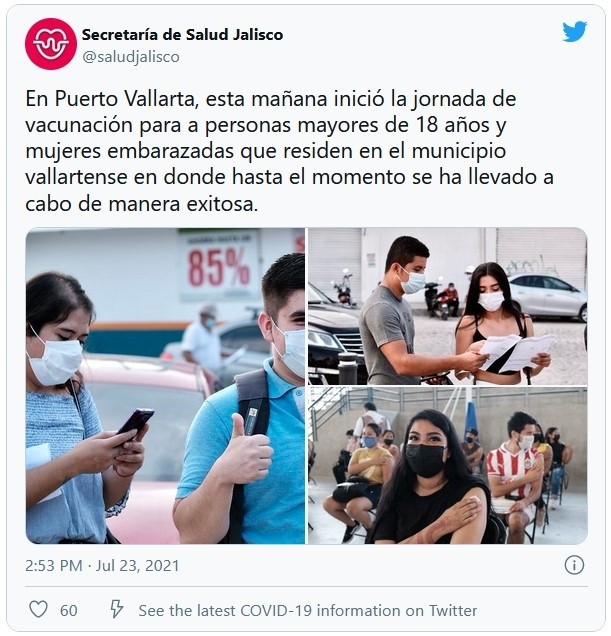611x636 pixels.
Task: Open the @saludjalisco handle
Action: (131, 57)
